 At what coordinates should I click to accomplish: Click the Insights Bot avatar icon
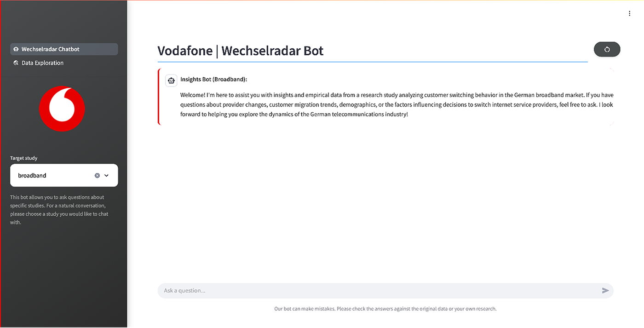[172, 81]
